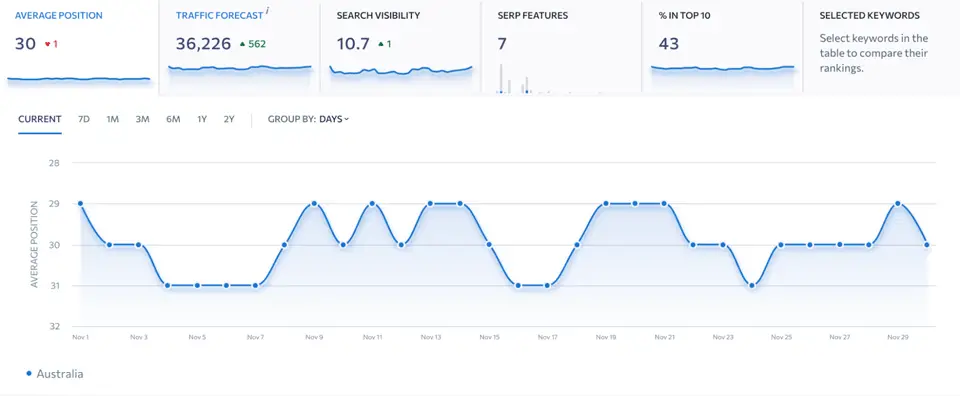Screen dimensions: 960x396
Task: Select the CURRENT time range
Action: point(40,119)
